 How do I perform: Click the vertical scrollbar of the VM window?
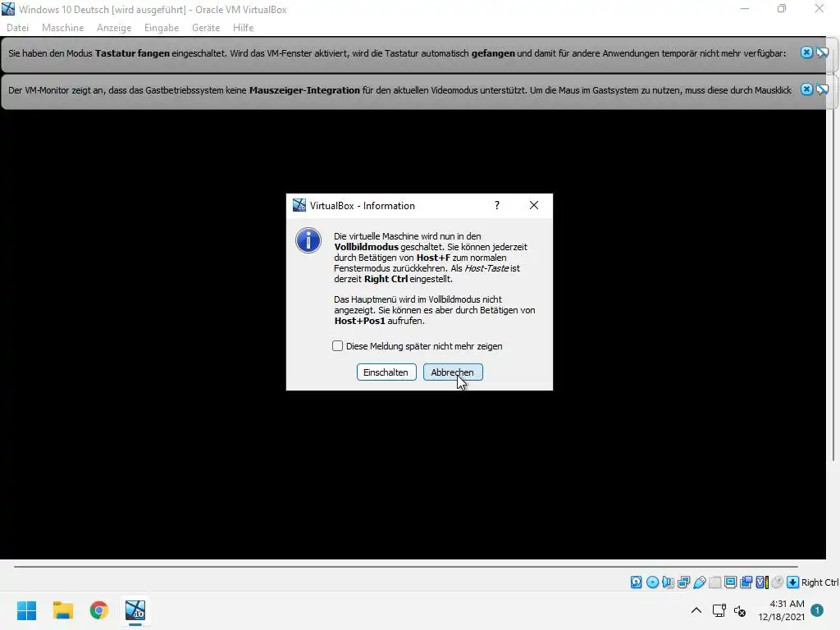click(833, 257)
